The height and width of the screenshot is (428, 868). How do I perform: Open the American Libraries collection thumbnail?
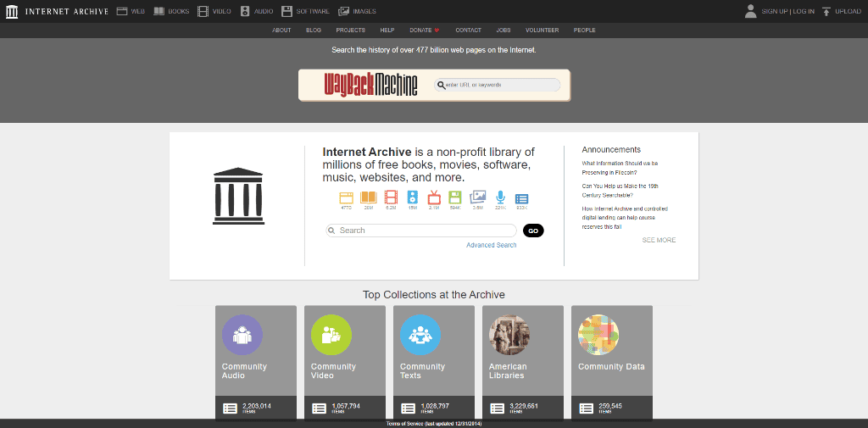pos(509,335)
